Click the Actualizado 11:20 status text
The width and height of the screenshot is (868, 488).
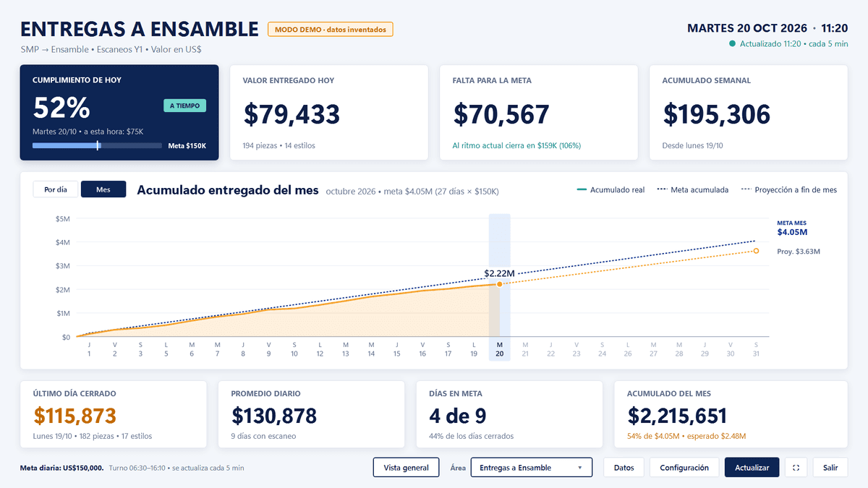click(793, 44)
